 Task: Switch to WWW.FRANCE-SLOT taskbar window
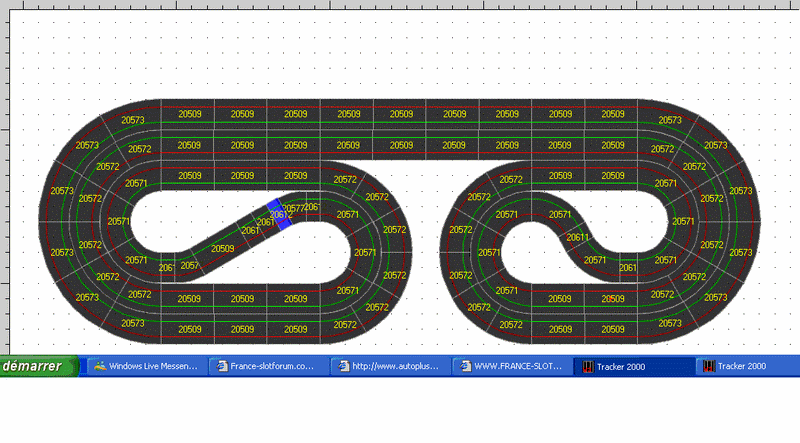click(x=510, y=367)
